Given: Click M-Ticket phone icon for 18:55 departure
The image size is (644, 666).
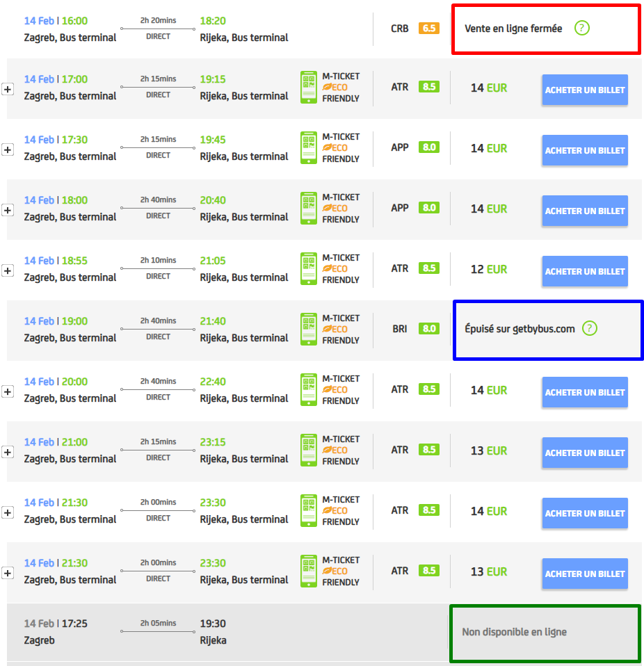Looking at the screenshot, I should [308, 268].
